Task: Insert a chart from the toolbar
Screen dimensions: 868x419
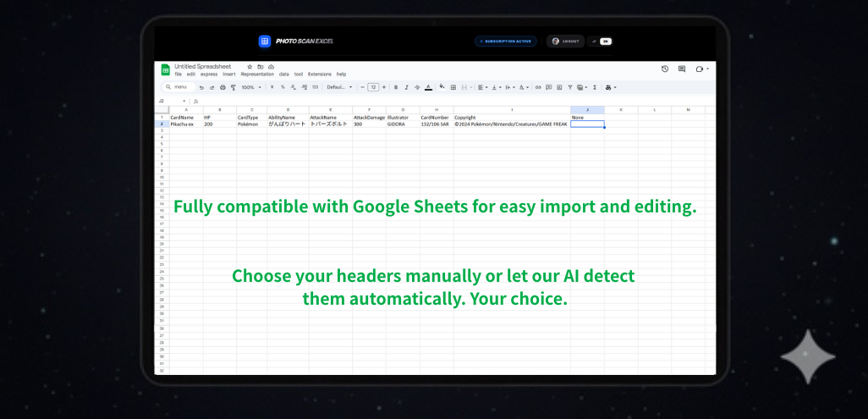Action: point(560,87)
